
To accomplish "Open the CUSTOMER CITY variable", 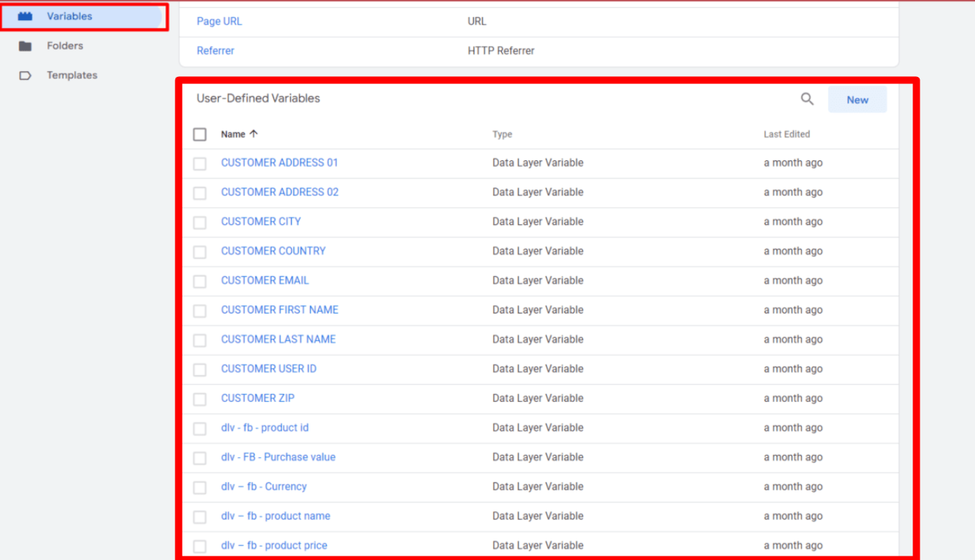I will (261, 221).
